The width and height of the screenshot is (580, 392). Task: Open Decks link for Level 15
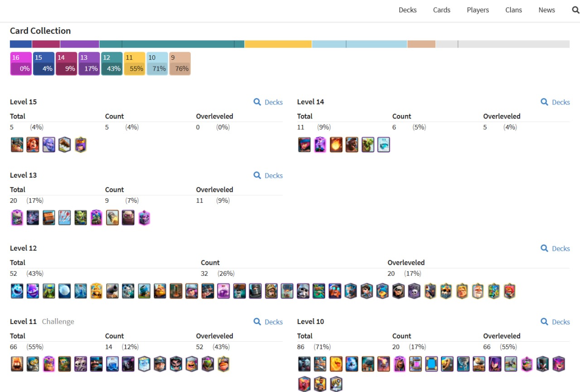[x=268, y=102]
